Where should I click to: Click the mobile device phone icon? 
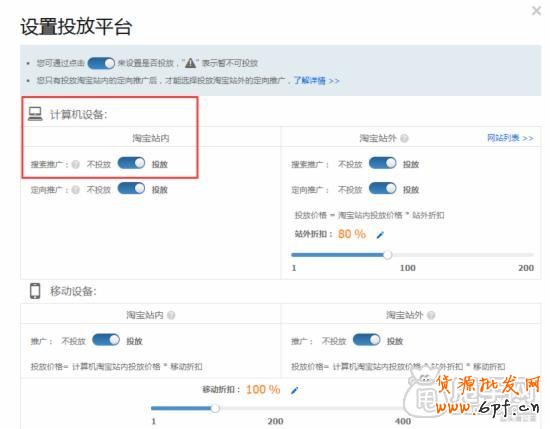[x=35, y=291]
